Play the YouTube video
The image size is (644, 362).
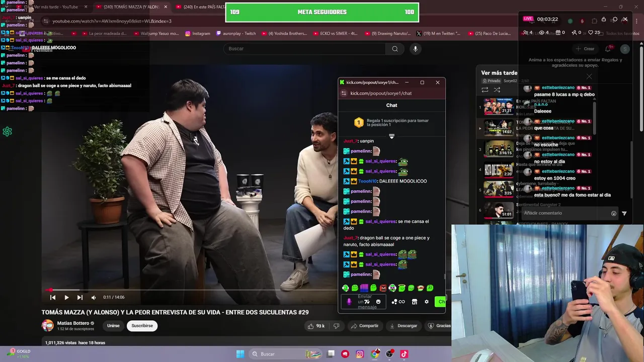pos(66,297)
